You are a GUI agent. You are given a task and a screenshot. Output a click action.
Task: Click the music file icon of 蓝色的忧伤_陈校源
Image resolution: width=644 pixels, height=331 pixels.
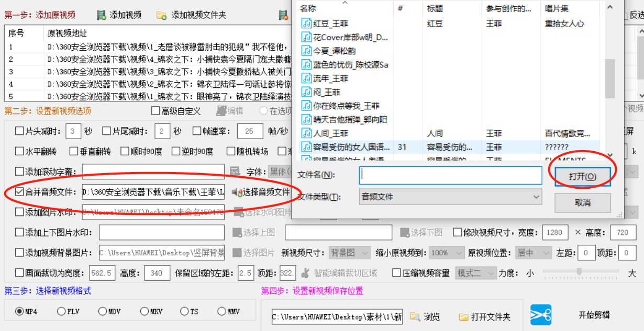(306, 65)
